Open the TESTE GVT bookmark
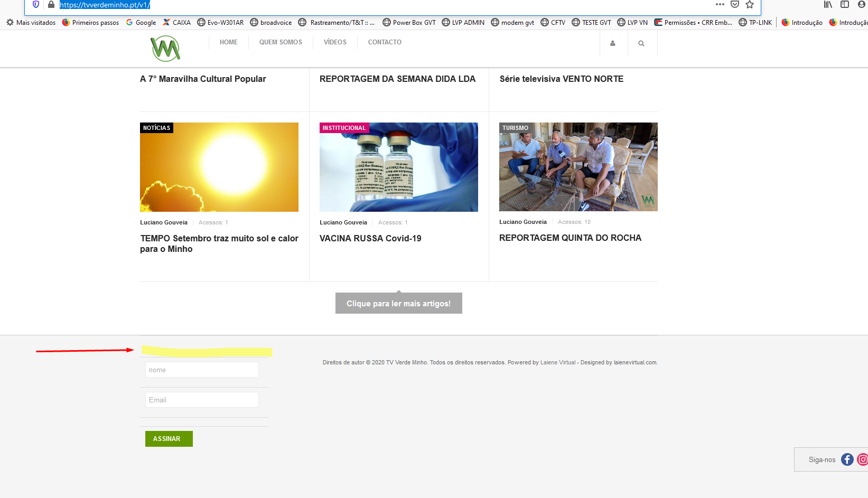 point(591,23)
